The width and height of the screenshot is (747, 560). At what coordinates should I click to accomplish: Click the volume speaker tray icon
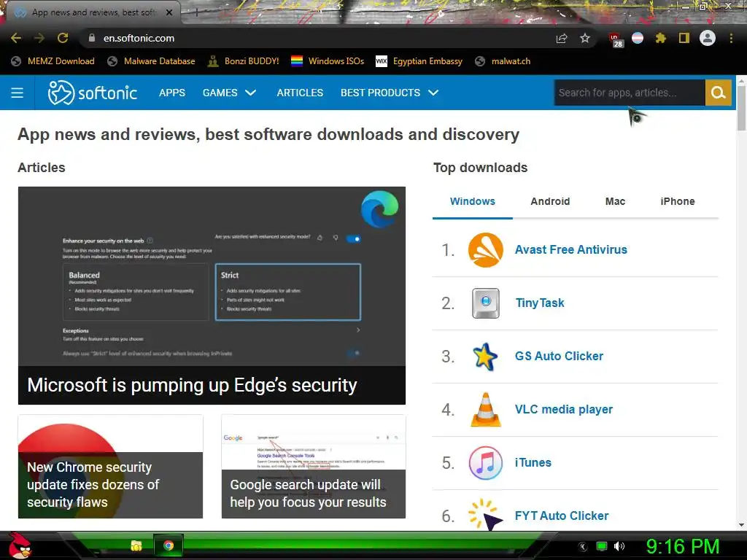[x=619, y=546]
